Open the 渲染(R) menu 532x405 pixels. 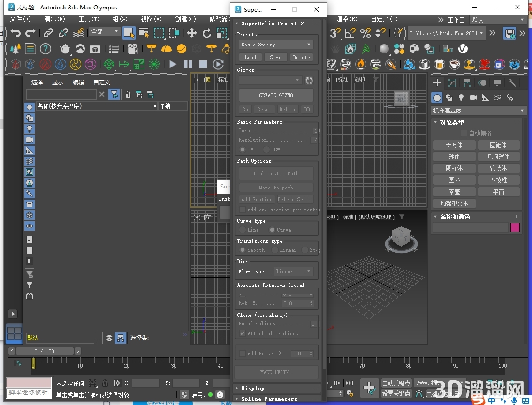point(347,19)
